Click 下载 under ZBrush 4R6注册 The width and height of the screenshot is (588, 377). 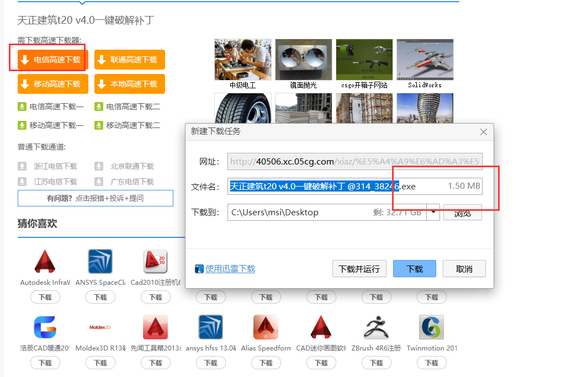click(377, 363)
